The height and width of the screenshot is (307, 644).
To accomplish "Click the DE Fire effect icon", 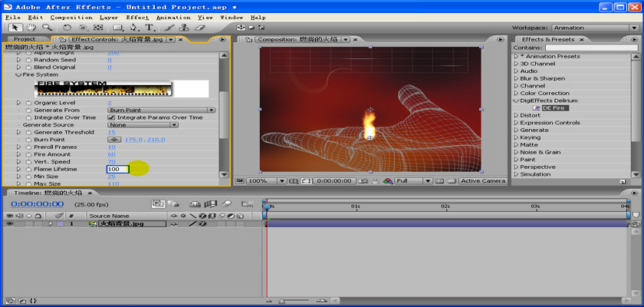I will 536,108.
